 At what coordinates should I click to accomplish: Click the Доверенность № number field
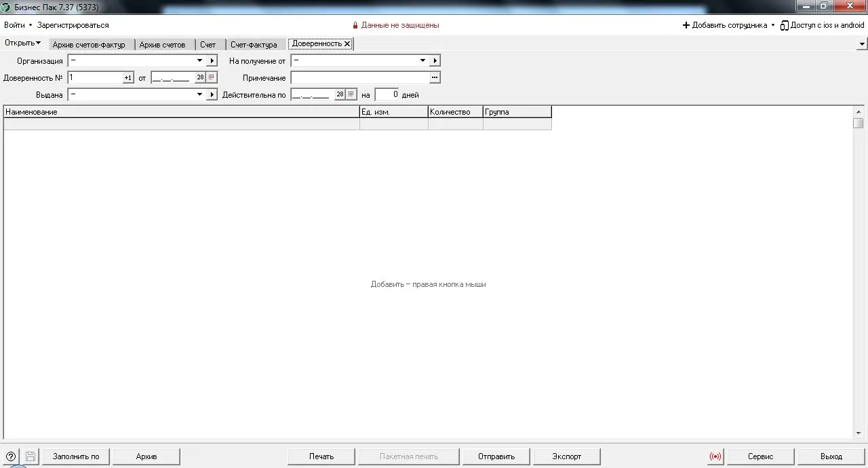click(95, 78)
